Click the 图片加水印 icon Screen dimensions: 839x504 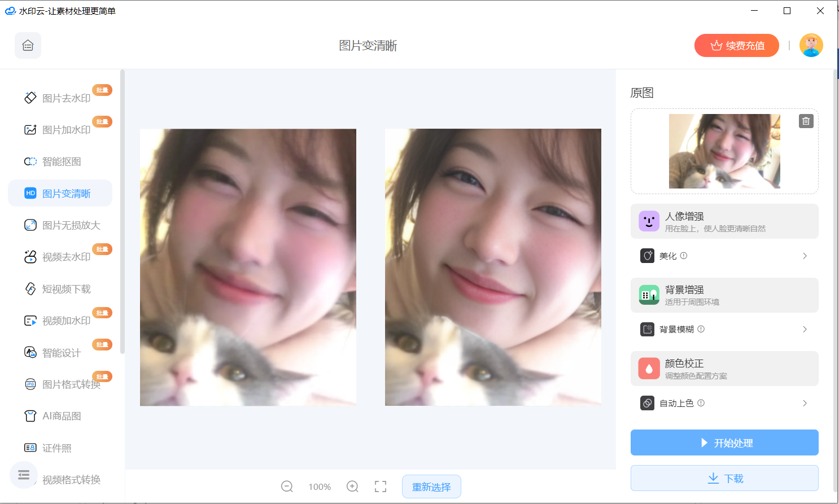[30, 130]
